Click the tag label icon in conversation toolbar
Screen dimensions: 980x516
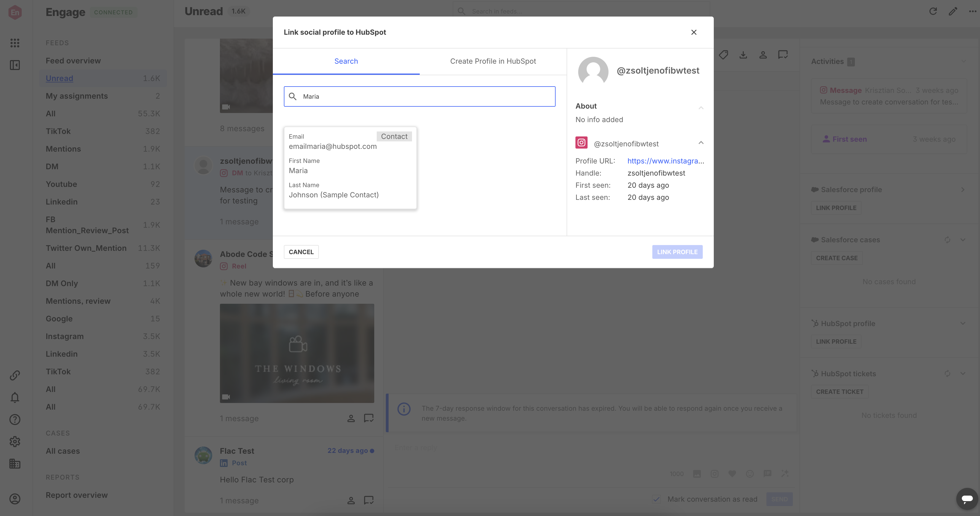(x=723, y=55)
